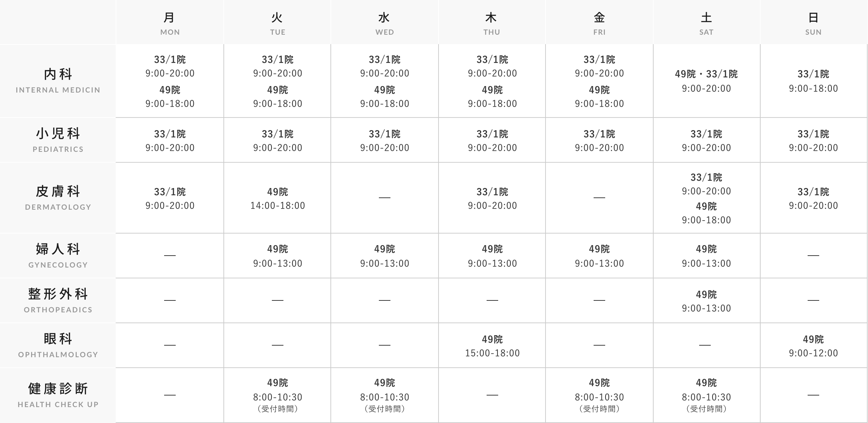
Task: Click the 整形外科 Orthopeadics row label
Action: click(58, 300)
